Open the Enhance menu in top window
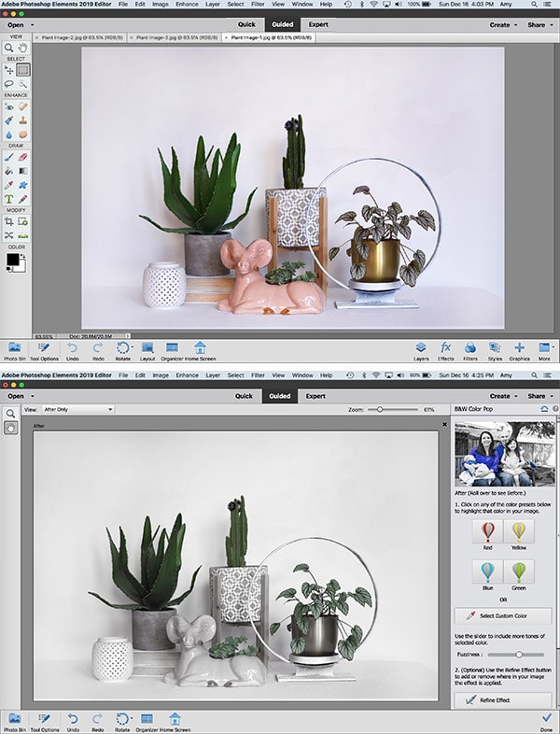This screenshot has height=734, width=560. click(x=187, y=4)
